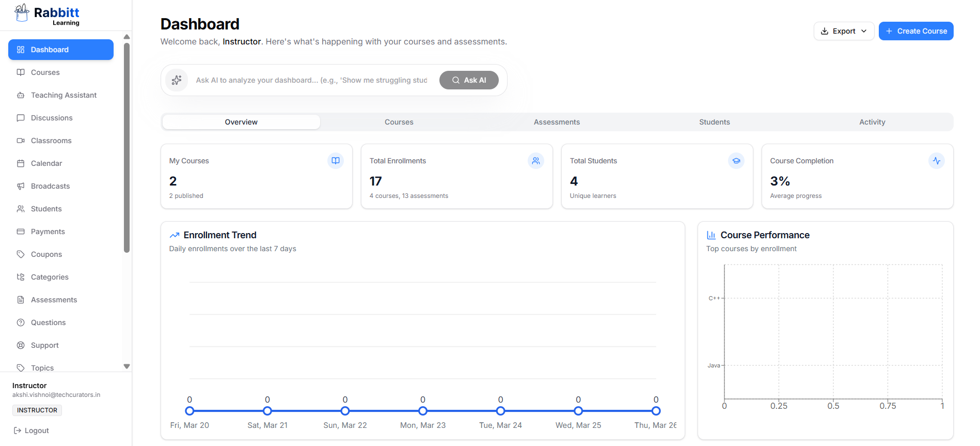The image size is (980, 446).
Task: Switch to the Assessments tab
Action: coord(557,122)
